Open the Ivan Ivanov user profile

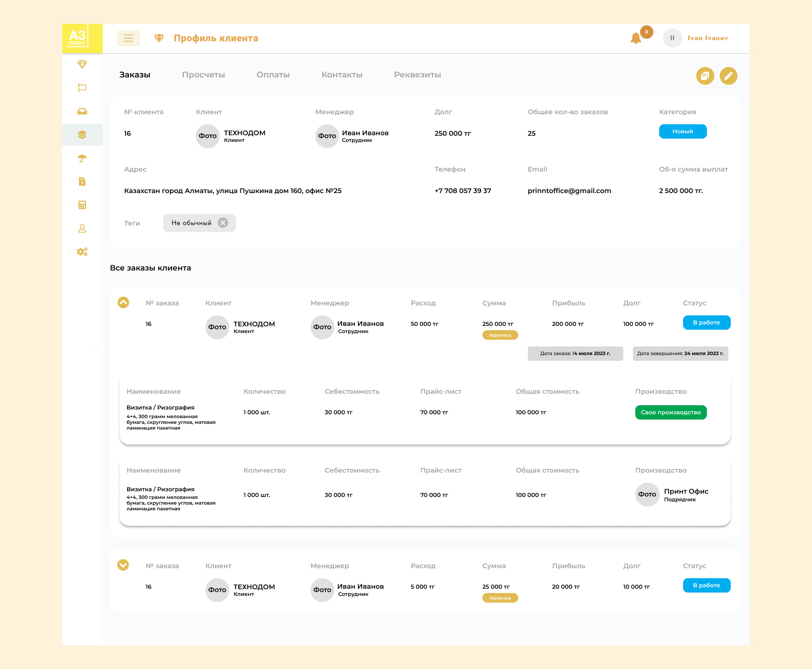[707, 38]
